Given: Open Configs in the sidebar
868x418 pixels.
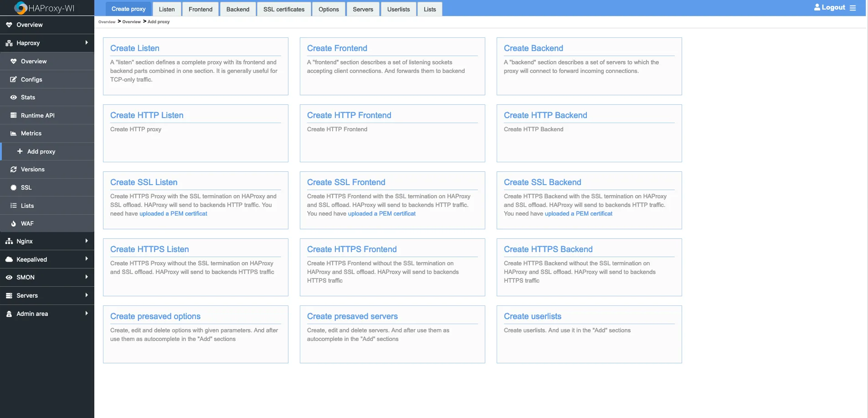Looking at the screenshot, I should pos(47,79).
